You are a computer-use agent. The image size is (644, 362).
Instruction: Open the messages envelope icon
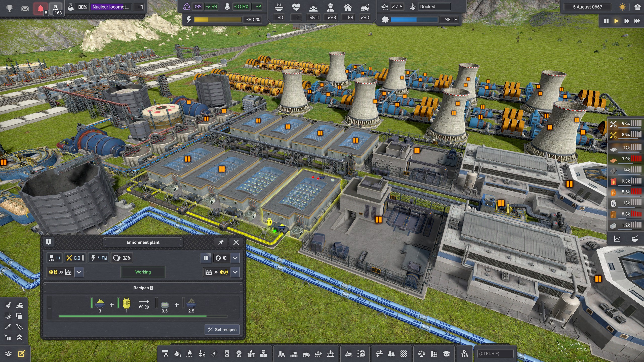click(x=25, y=9)
